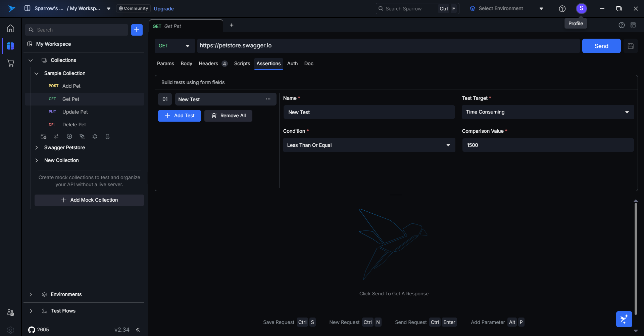Switch to the Headers tab
This screenshot has height=336, width=644.
tap(208, 64)
